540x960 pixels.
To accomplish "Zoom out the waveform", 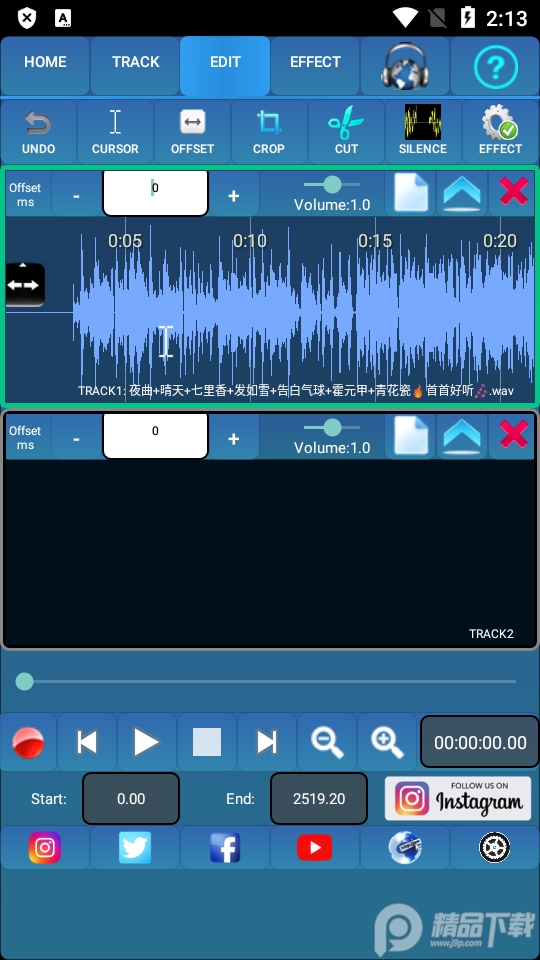I will tap(327, 742).
